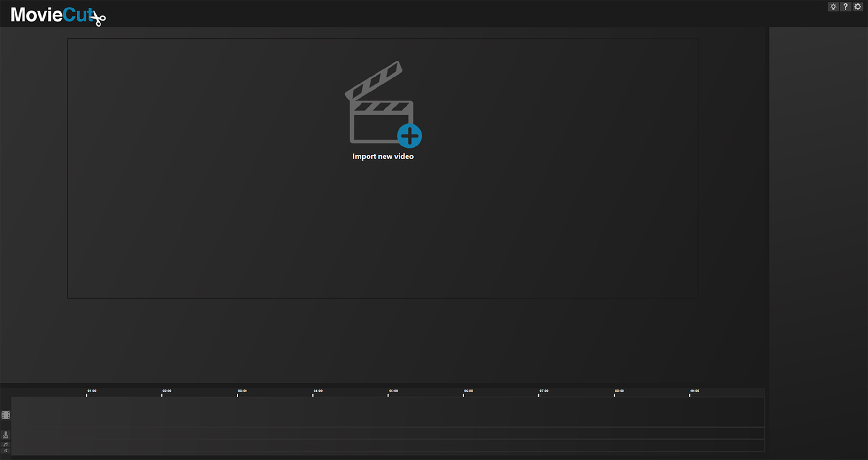Click Import new video

pos(383,156)
